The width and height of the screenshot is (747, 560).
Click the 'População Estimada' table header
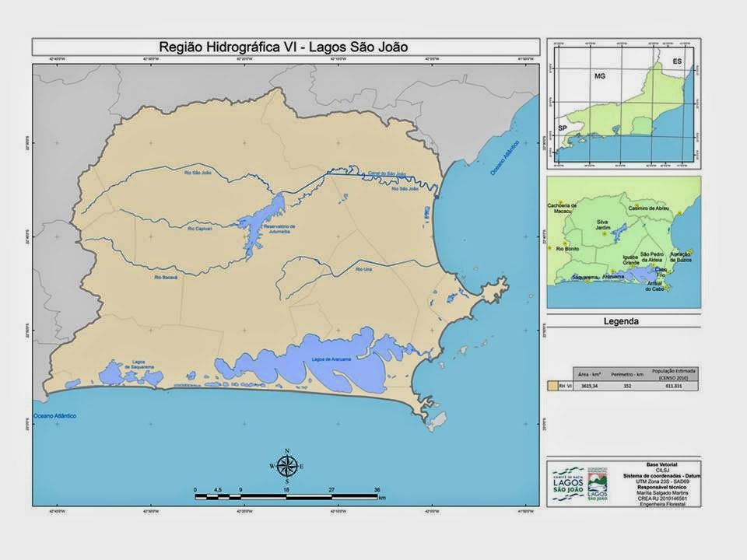[674, 370]
